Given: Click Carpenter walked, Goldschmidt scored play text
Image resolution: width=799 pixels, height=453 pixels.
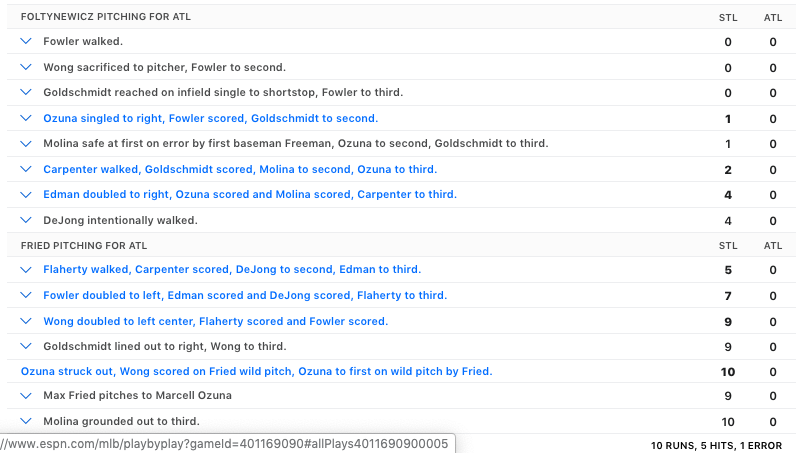Looking at the screenshot, I should point(239,169).
